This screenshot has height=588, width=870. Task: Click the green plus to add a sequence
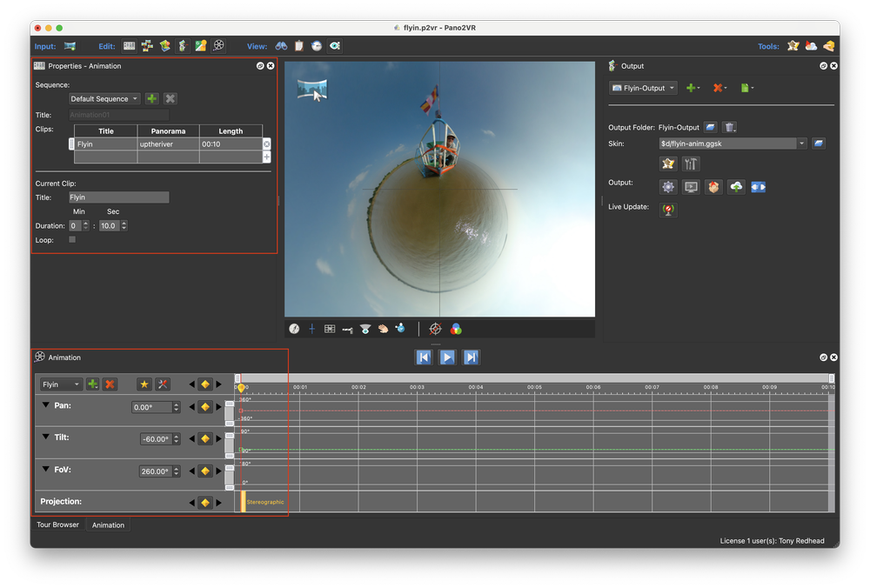click(x=151, y=99)
